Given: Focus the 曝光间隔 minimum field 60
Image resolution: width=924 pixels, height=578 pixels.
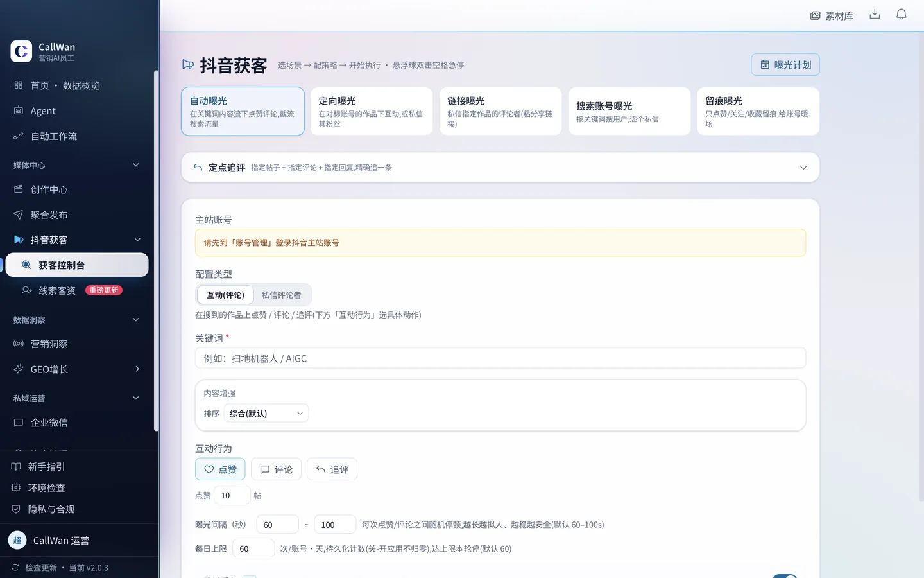Looking at the screenshot, I should coord(278,525).
